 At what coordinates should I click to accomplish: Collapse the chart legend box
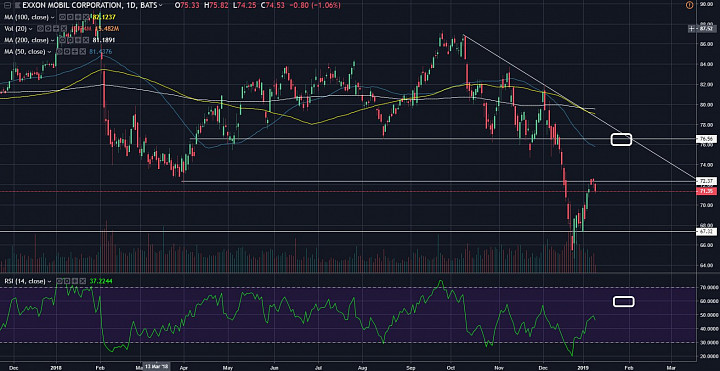pos(7,6)
